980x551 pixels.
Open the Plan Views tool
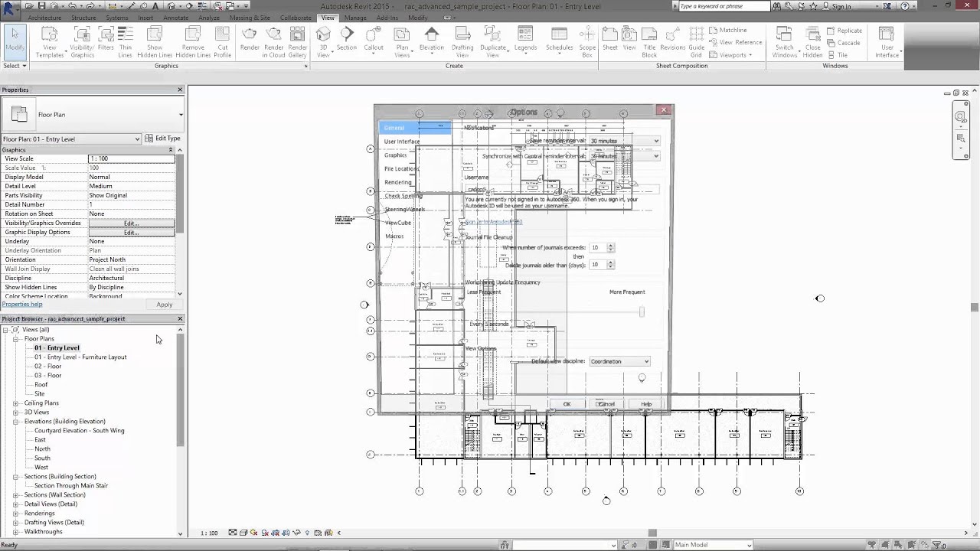[x=402, y=42]
